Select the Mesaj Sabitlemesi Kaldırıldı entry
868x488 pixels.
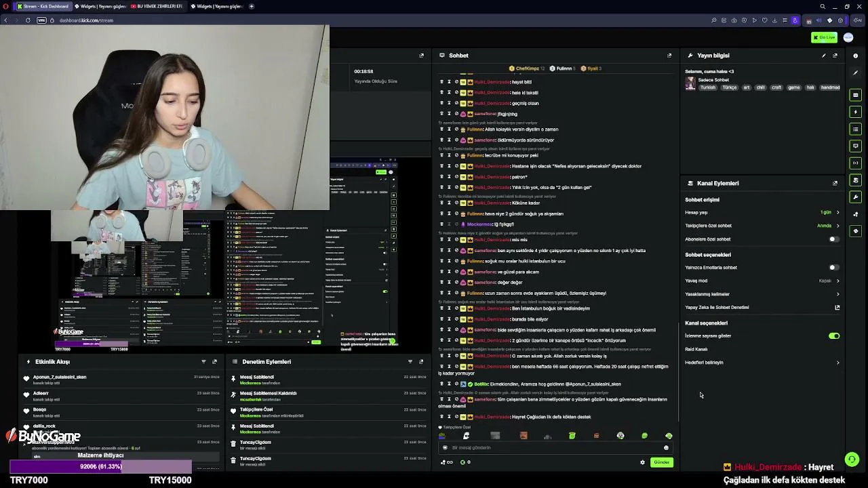coord(329,396)
